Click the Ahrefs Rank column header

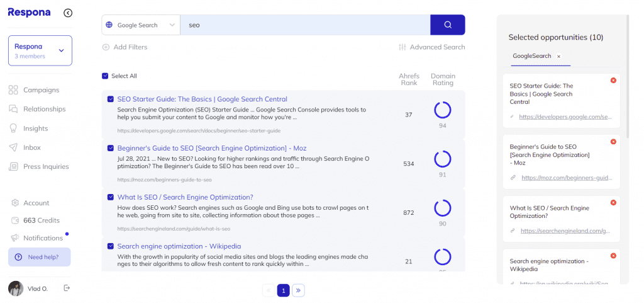click(x=409, y=79)
